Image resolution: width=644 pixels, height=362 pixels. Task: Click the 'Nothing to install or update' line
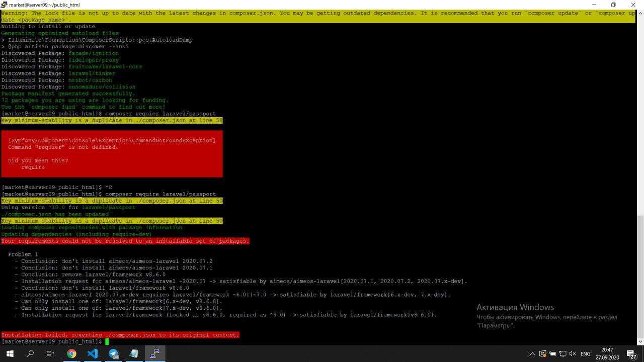point(48,27)
